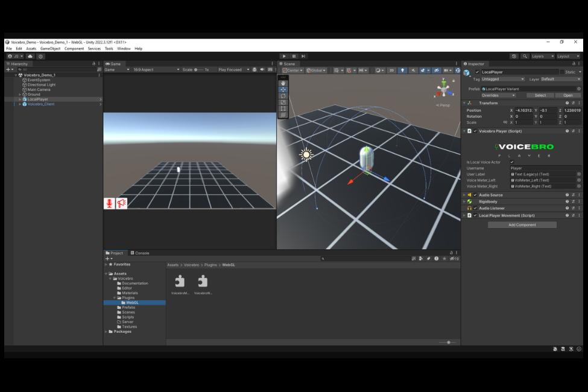Image resolution: width=588 pixels, height=392 pixels.
Task: Select the Rect tool in Scene tools
Action: [283, 109]
